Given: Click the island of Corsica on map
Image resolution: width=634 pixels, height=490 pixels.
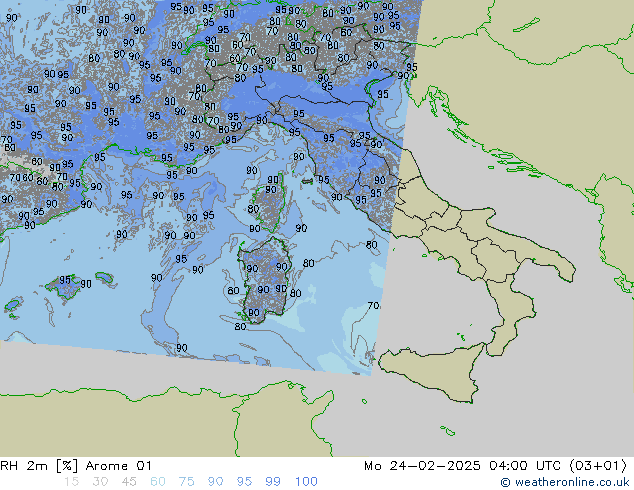Looking at the screenshot, I should tap(270, 204).
